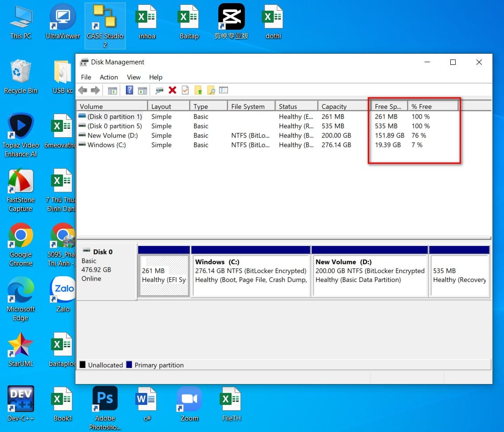Click the Back arrow toolbar icon
504x432 pixels.
click(x=83, y=91)
